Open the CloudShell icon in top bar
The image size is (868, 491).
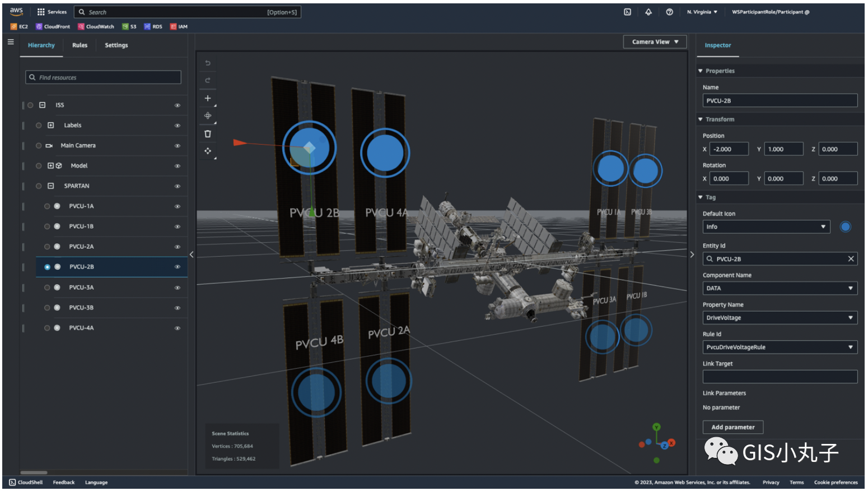pyautogui.click(x=628, y=12)
